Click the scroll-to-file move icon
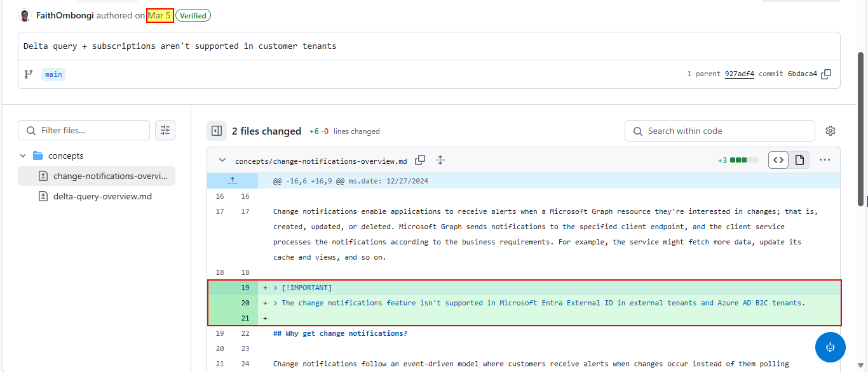 [440, 160]
